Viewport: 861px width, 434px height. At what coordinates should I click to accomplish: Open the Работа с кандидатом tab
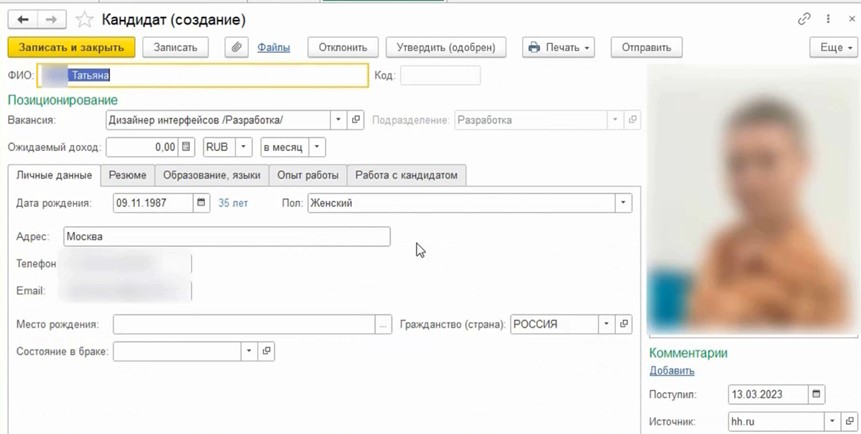pyautogui.click(x=406, y=175)
